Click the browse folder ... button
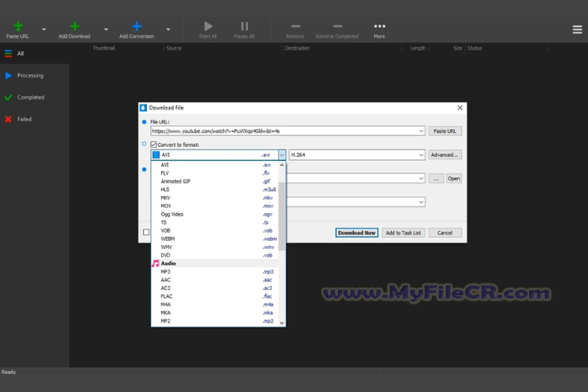This screenshot has height=392, width=588. 436,179
